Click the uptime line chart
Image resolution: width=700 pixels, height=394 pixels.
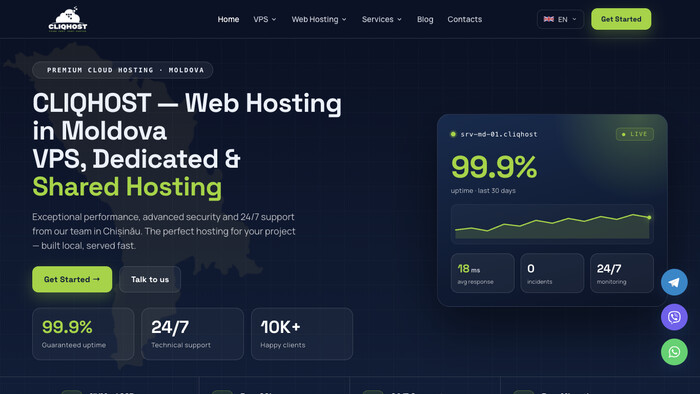click(552, 224)
